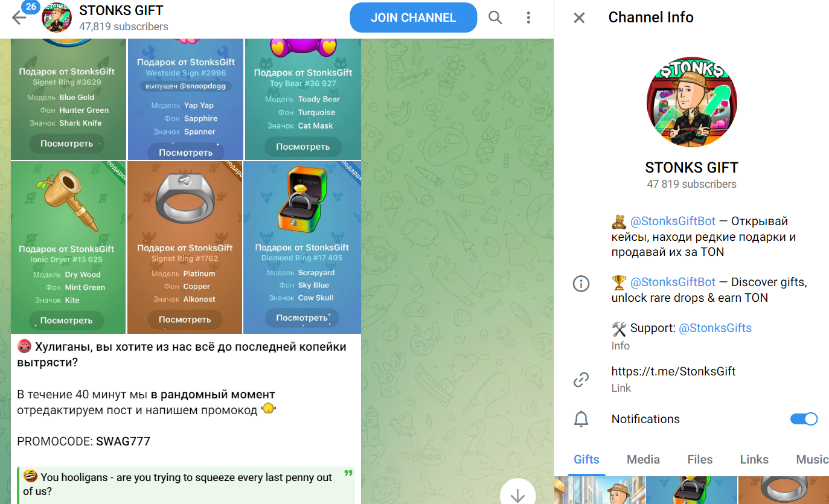View Toy Bear #36 927 gift
Viewport: 829px width, 504px height.
point(302,147)
